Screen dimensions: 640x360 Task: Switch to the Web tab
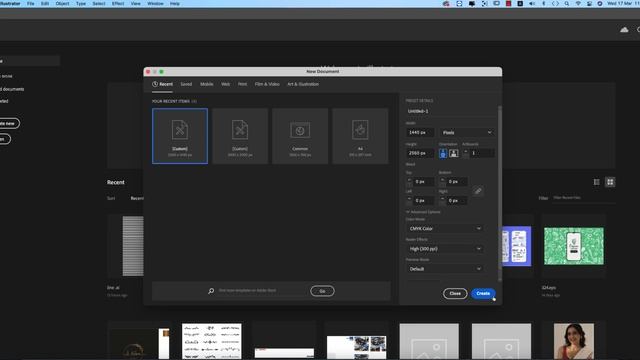pyautogui.click(x=225, y=84)
